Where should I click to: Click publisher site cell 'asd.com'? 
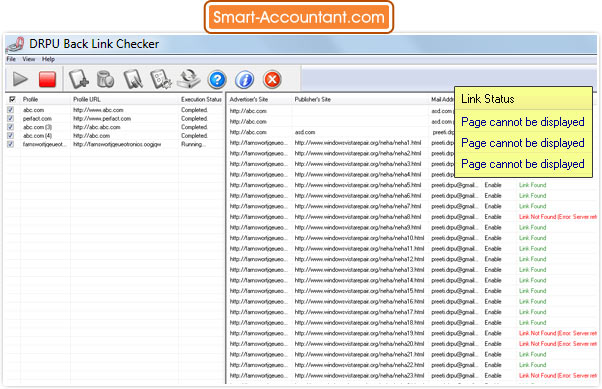(x=305, y=132)
